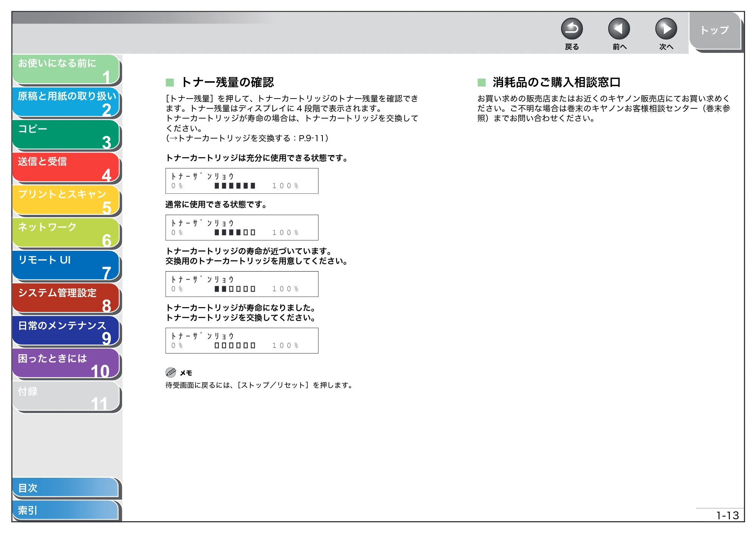Viewport: 756px width, 534px height.
Task: Open chapter 2 原稿と用紙の取り扱い tab
Action: 66,102
